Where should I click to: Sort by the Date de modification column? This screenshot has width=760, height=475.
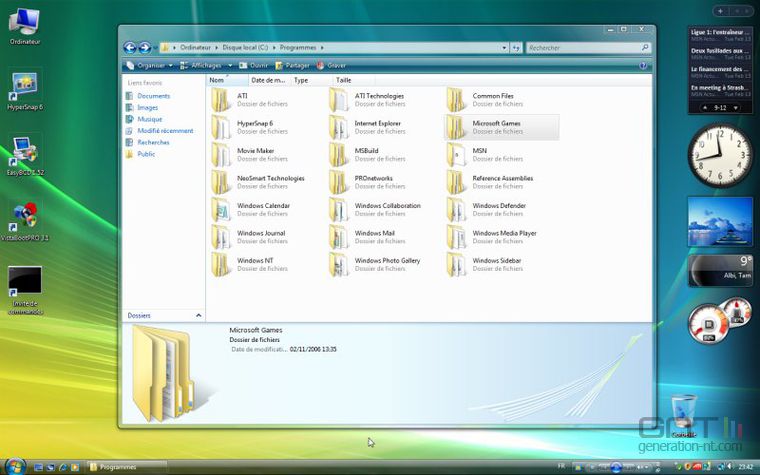[269, 80]
